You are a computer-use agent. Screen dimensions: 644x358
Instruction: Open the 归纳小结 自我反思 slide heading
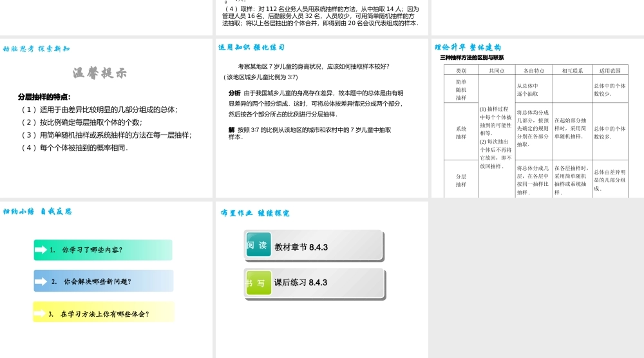[37, 211]
